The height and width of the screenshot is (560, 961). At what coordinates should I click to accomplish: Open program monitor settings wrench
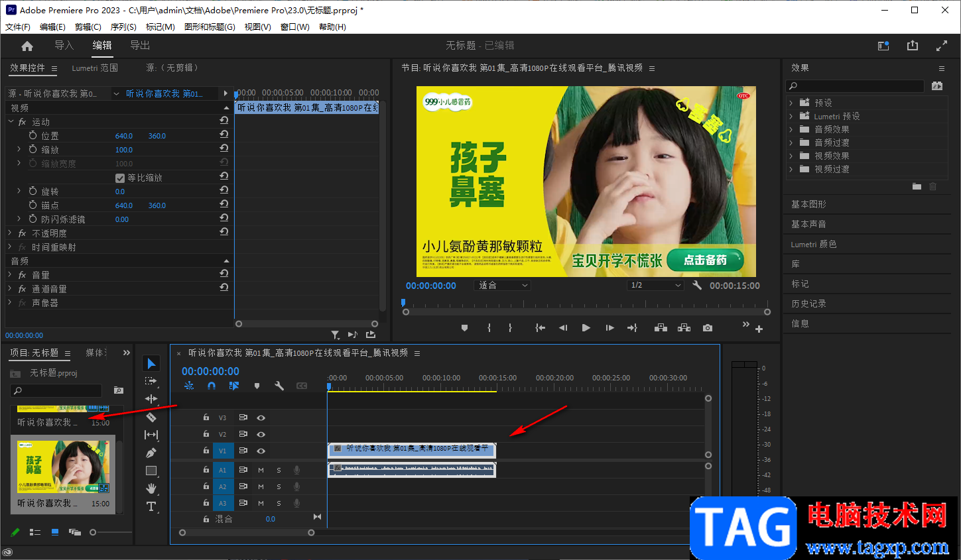(697, 285)
